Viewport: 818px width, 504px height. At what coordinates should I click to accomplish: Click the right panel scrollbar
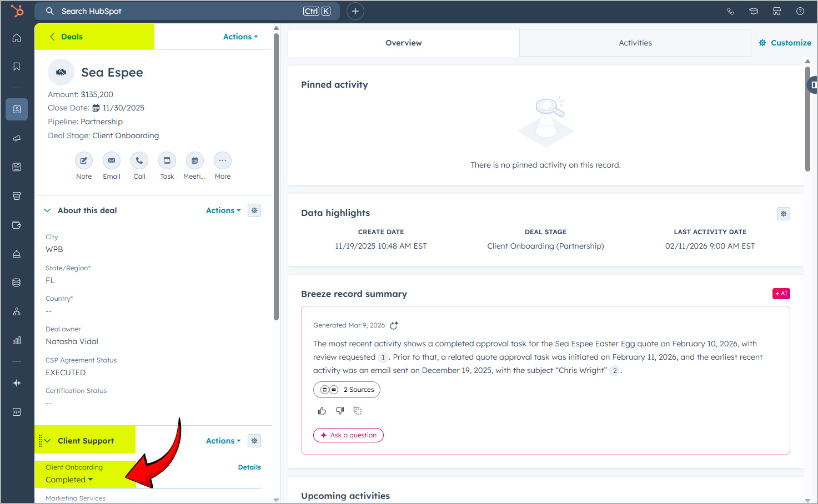point(807,119)
